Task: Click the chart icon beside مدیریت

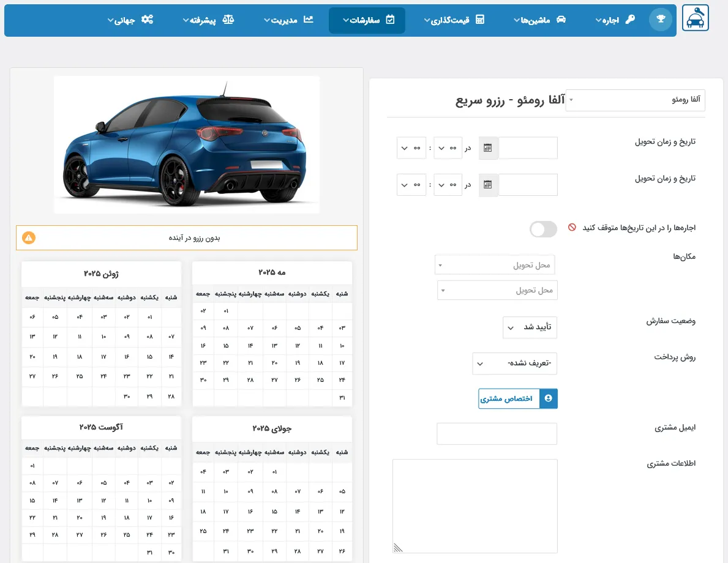Action: click(x=309, y=20)
